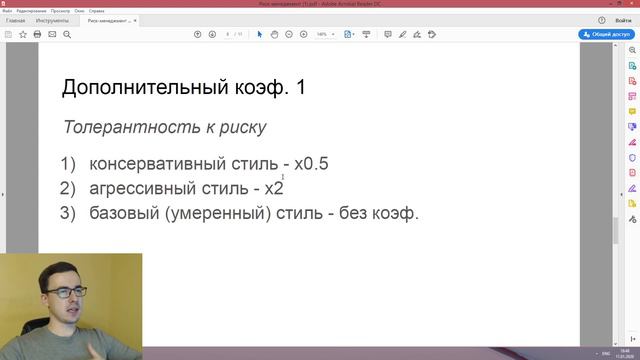The image size is (640, 360).
Task: Open the Просмотр menu
Action: [60, 11]
